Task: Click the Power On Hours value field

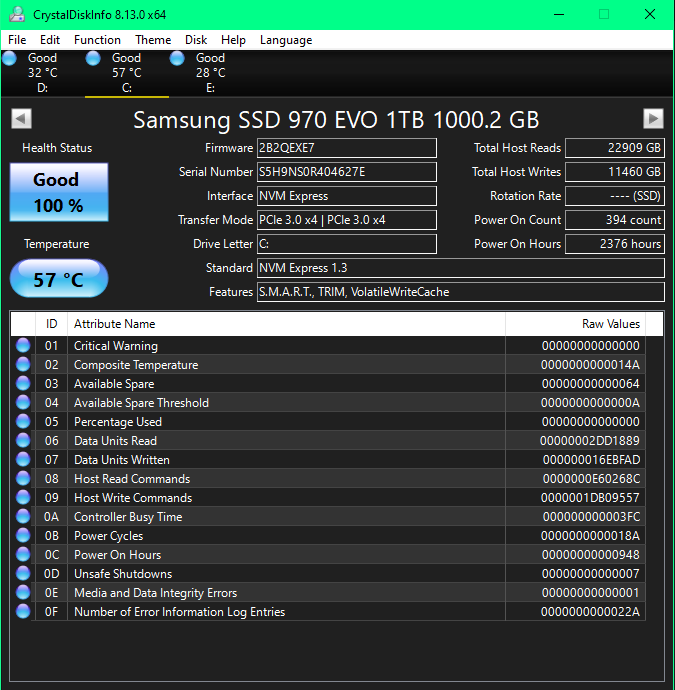Action: pyautogui.click(x=615, y=244)
